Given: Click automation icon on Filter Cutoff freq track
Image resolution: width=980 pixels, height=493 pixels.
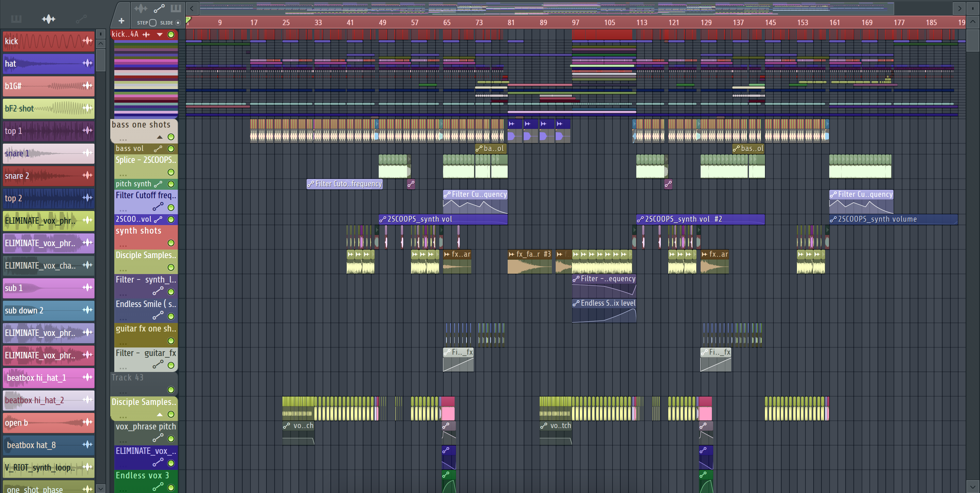Looking at the screenshot, I should coord(158,207).
